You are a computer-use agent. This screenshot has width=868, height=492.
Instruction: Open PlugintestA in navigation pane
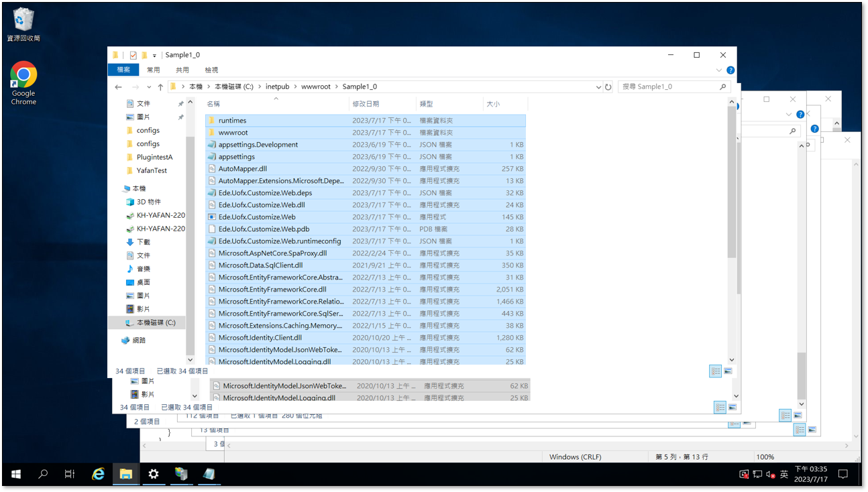(154, 158)
